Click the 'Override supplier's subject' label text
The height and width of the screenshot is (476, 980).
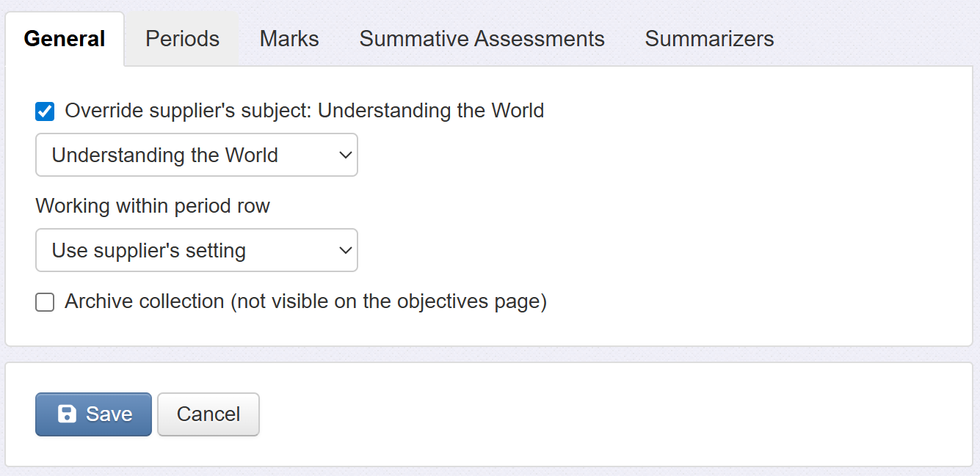click(x=304, y=111)
